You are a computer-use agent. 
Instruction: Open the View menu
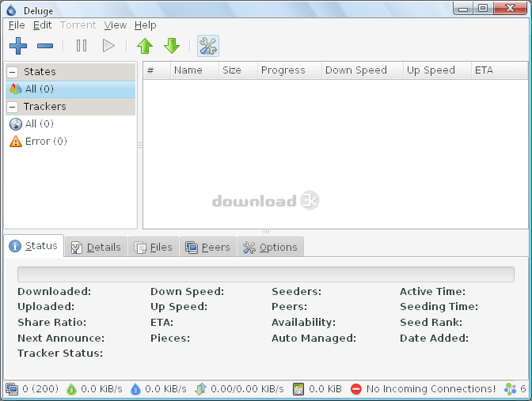(116, 25)
